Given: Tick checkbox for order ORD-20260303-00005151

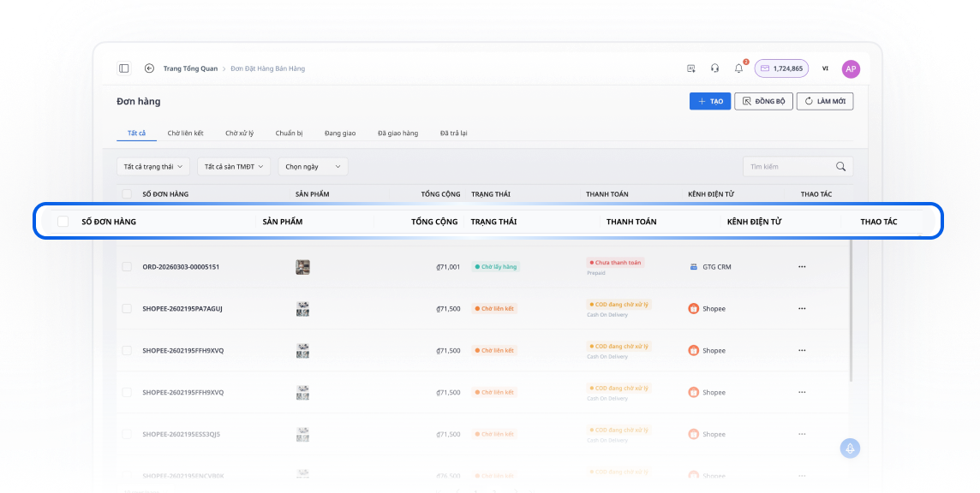Looking at the screenshot, I should pyautogui.click(x=127, y=267).
